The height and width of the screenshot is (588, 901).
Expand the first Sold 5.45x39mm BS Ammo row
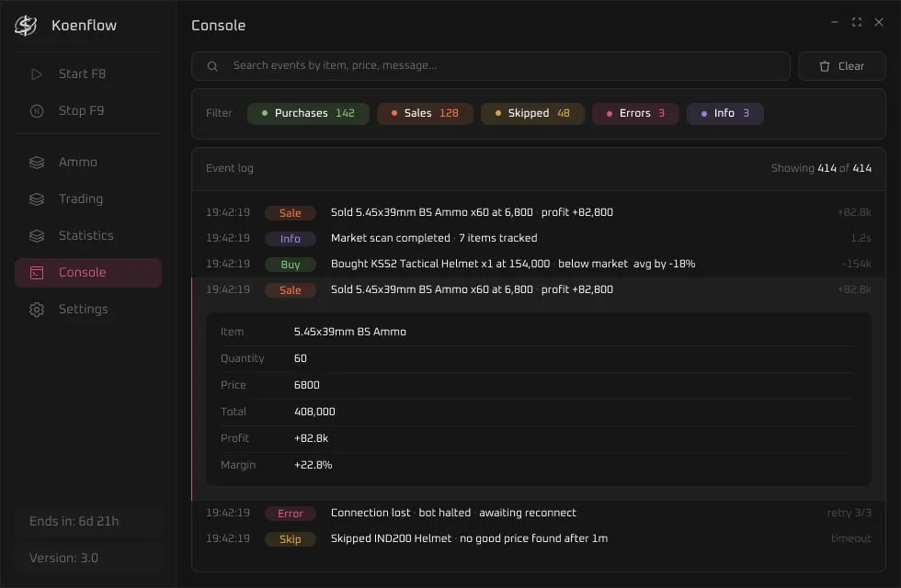coord(539,212)
